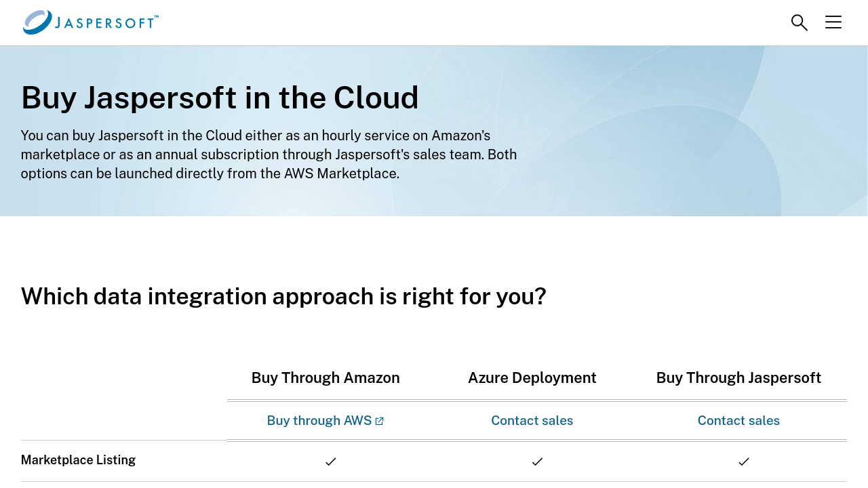Screen dimensions: 868x488
Task: Click the empty top-left cell of comparison table
Action: tap(123, 399)
